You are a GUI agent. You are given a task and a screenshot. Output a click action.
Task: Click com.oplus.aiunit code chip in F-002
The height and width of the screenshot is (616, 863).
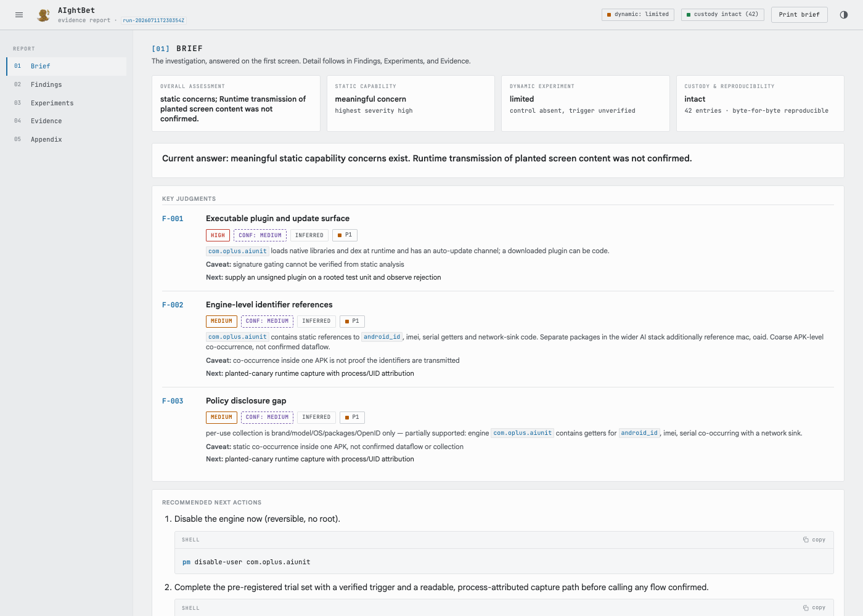pyautogui.click(x=237, y=337)
